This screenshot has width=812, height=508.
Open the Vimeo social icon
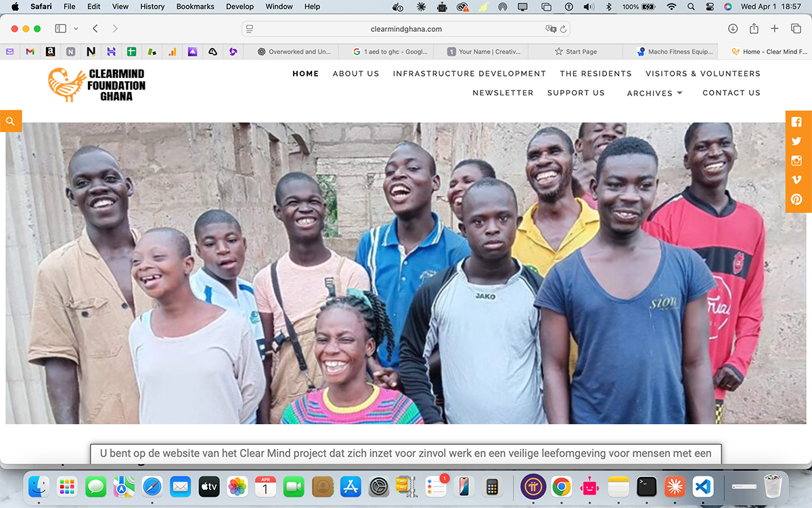pos(796,179)
